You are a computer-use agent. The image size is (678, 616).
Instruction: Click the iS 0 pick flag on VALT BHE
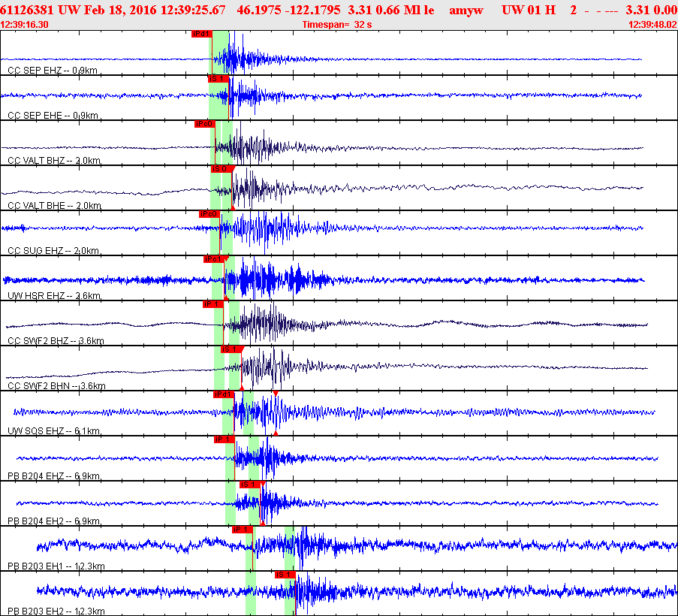tap(221, 169)
